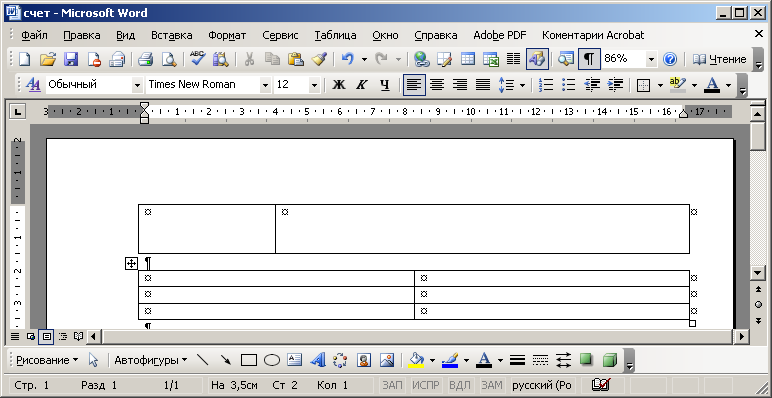Paste from clipboard
The width and height of the screenshot is (772, 398).
click(295, 60)
